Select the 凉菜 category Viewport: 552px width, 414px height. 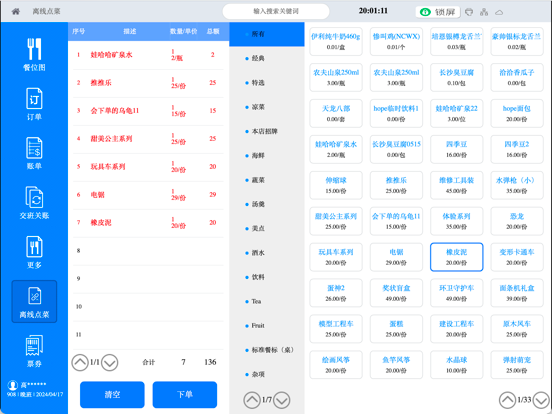tap(267, 107)
